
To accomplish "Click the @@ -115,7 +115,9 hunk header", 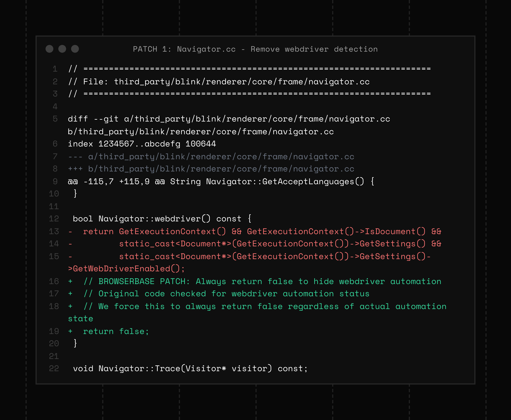I will 221,181.
